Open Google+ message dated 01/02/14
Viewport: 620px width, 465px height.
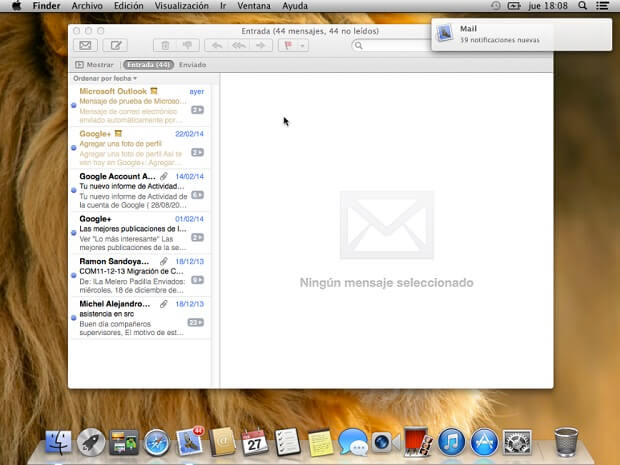[140, 233]
